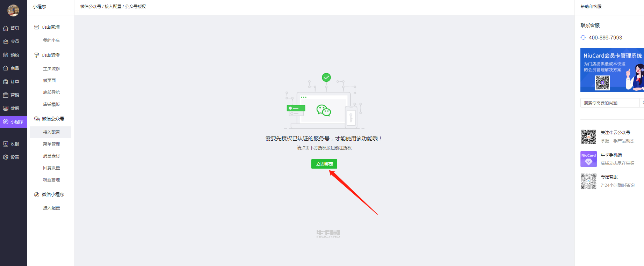Open the 营销 marketing sidebar icon

[6, 95]
